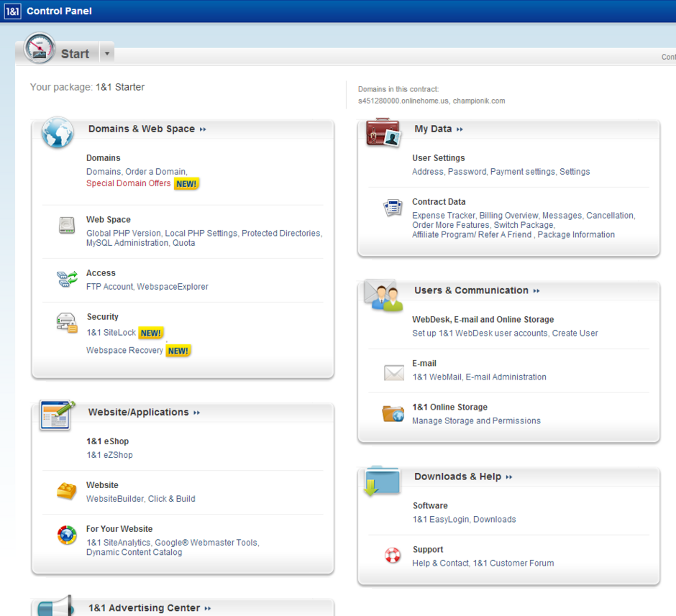The image size is (676, 616).
Task: Open the WebsiteBuilder link
Action: 115,498
